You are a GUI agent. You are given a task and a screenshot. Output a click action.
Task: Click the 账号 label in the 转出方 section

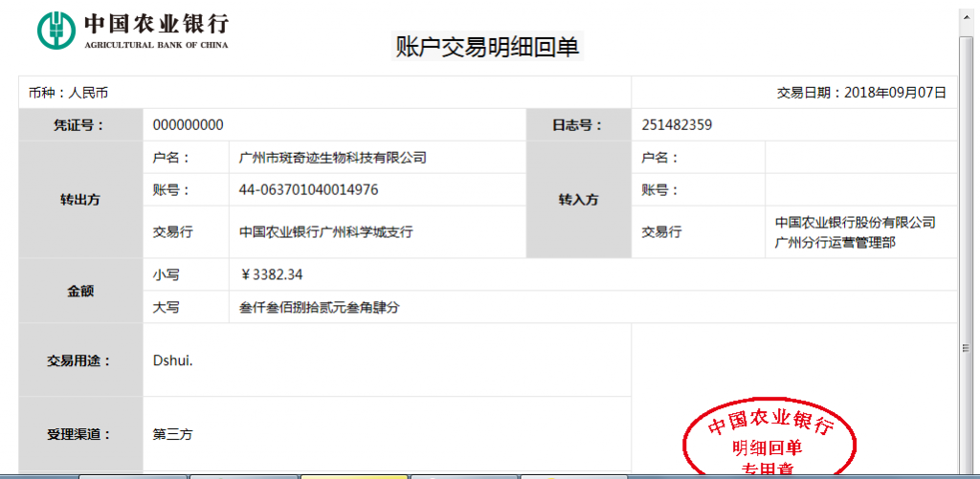click(171, 190)
